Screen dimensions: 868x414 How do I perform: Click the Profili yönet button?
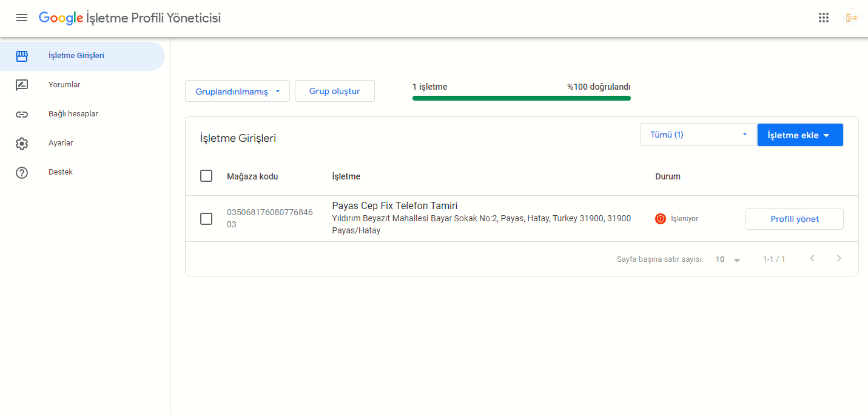pyautogui.click(x=795, y=219)
